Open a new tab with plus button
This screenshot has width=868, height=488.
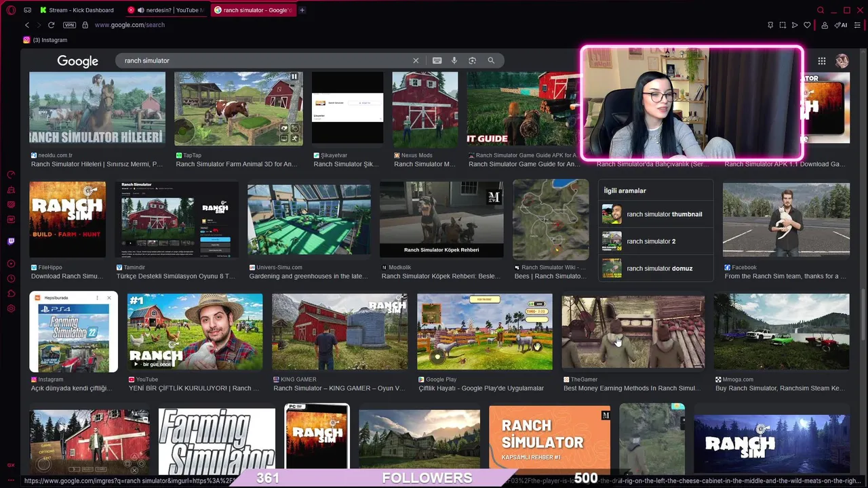click(x=302, y=10)
